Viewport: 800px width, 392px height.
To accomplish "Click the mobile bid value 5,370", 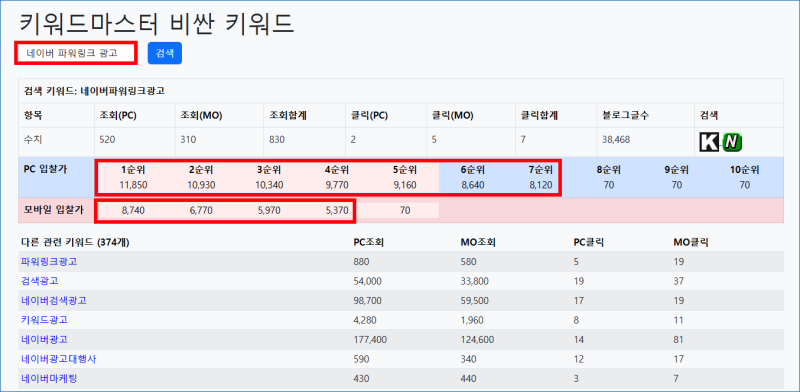I will click(x=337, y=210).
